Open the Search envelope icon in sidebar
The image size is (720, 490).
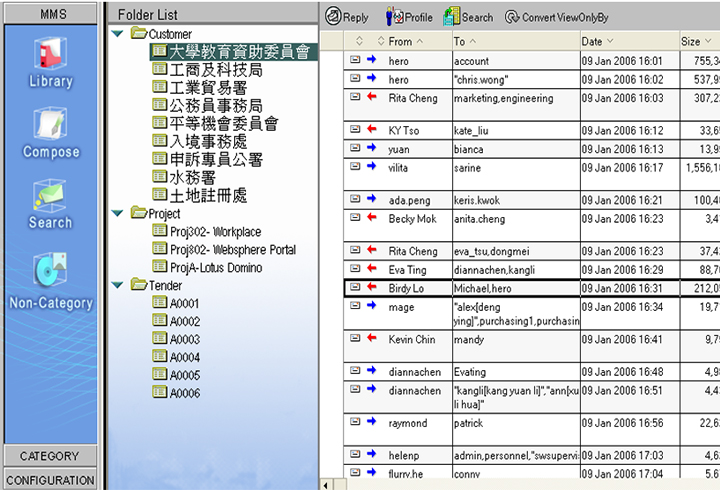[x=50, y=195]
